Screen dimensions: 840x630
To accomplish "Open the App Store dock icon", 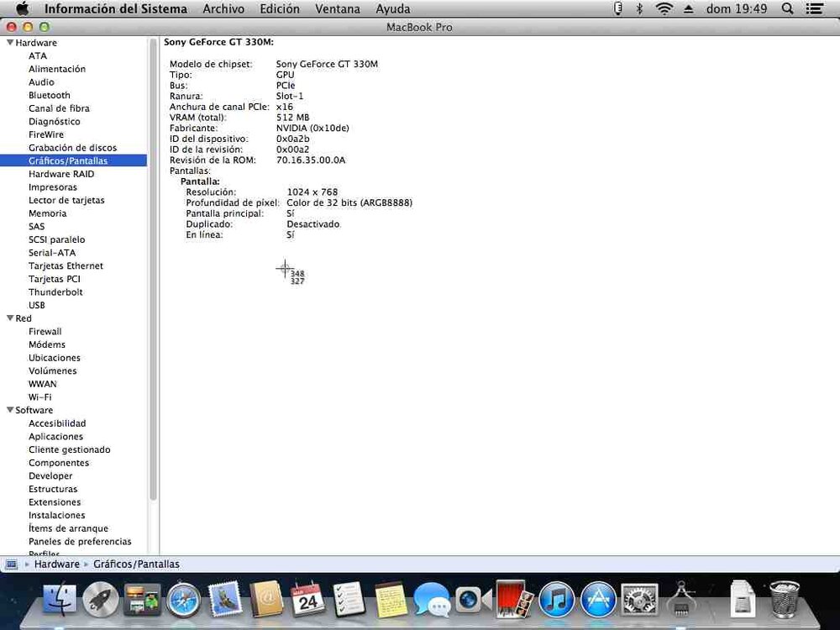I will coord(598,600).
